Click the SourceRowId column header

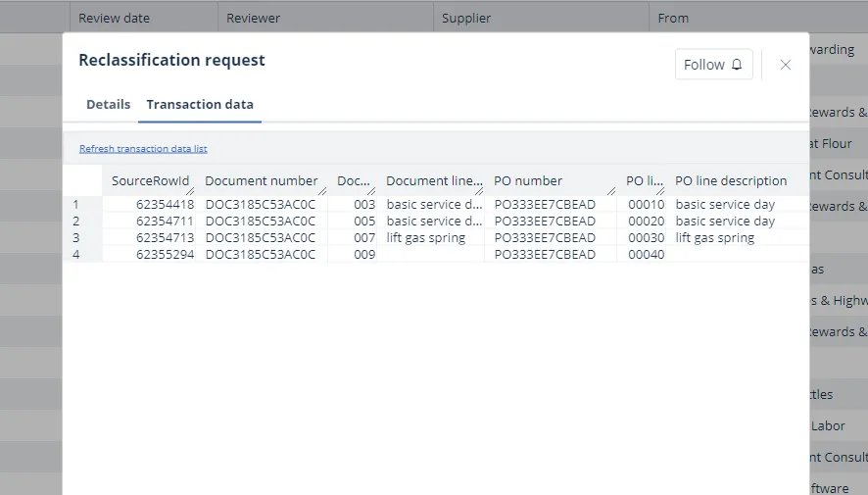tap(150, 180)
